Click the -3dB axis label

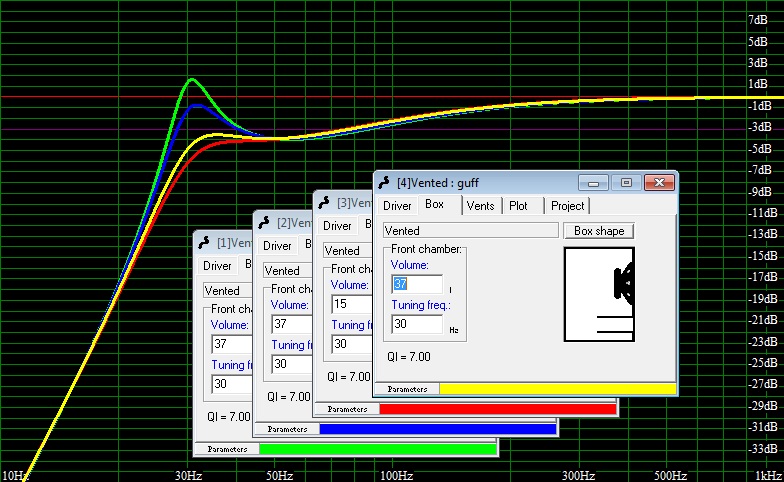[x=760, y=127]
